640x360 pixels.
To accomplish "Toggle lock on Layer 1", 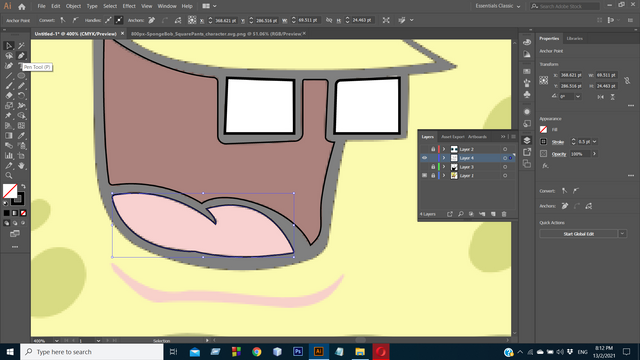I will click(x=433, y=176).
